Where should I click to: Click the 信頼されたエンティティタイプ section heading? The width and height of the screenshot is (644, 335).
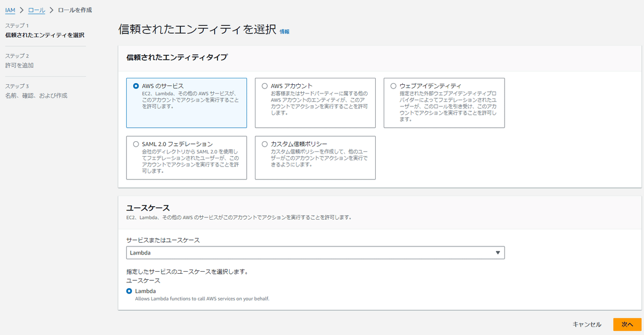pyautogui.click(x=177, y=57)
